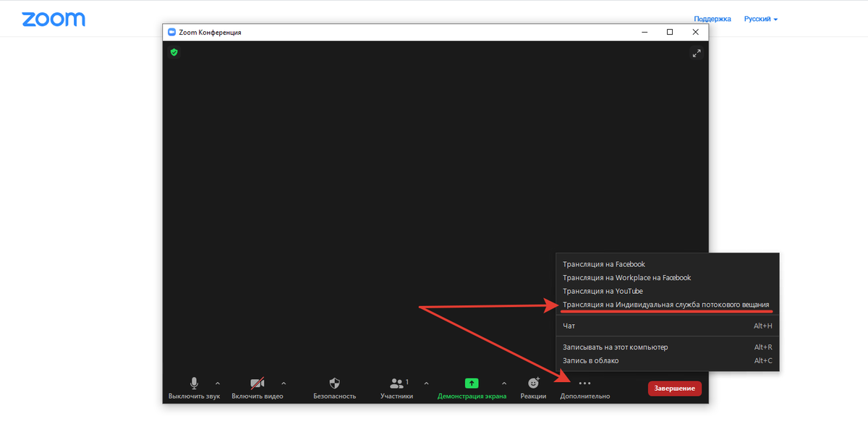This screenshot has width=868, height=432.
Task: Open the Безопасность shield icon
Action: pos(334,384)
